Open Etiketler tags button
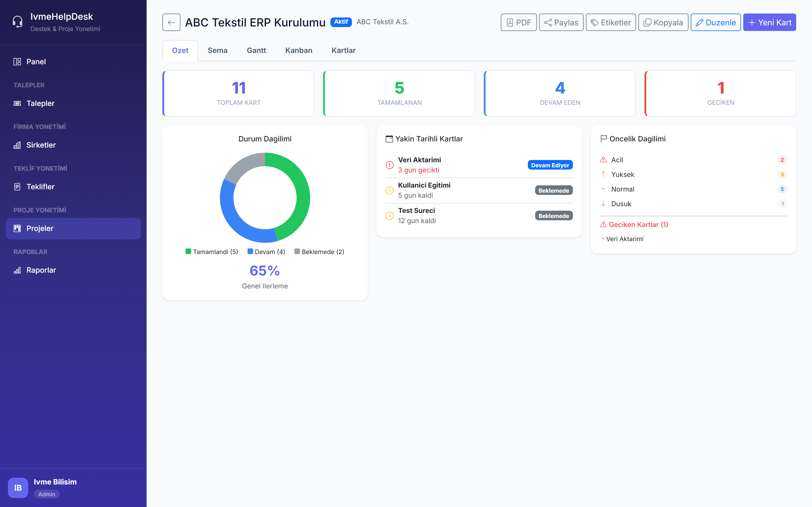812x507 pixels. [610, 23]
